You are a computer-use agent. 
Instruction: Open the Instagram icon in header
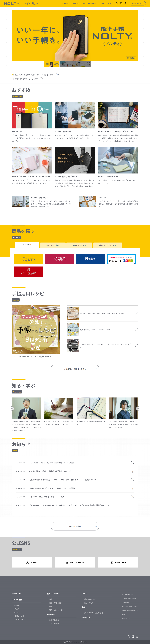point(121,3)
